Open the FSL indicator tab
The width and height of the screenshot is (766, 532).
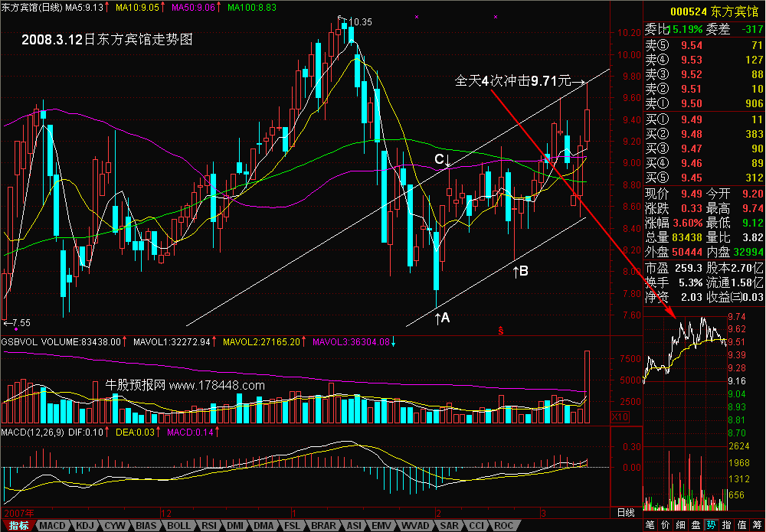point(292,526)
